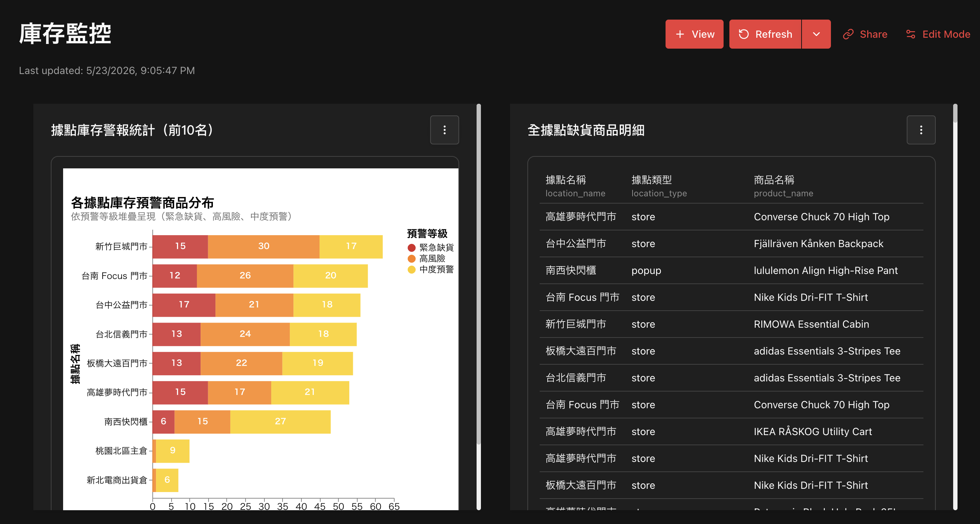Click the Refresh button

click(765, 34)
